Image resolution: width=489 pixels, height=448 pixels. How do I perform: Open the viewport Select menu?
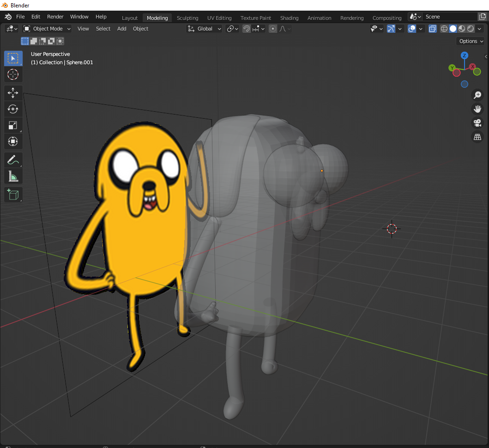pos(103,29)
